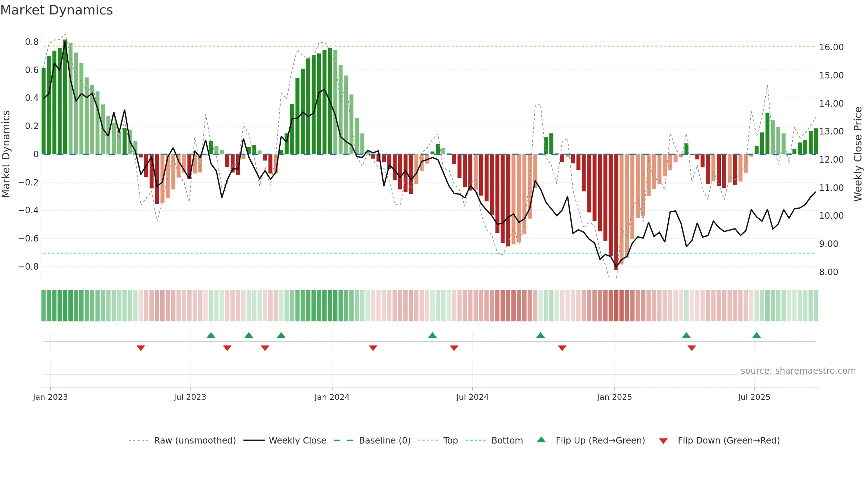This screenshot has width=868, height=488.
Task: Click the 16.00 right axis price label
Action: click(831, 47)
